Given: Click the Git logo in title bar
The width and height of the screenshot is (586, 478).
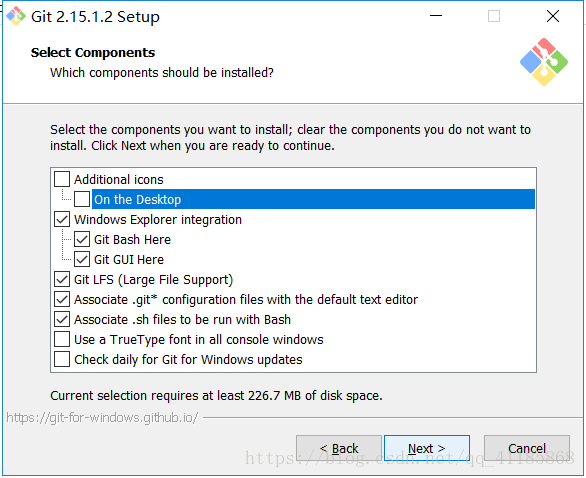Looking at the screenshot, I should (16, 16).
